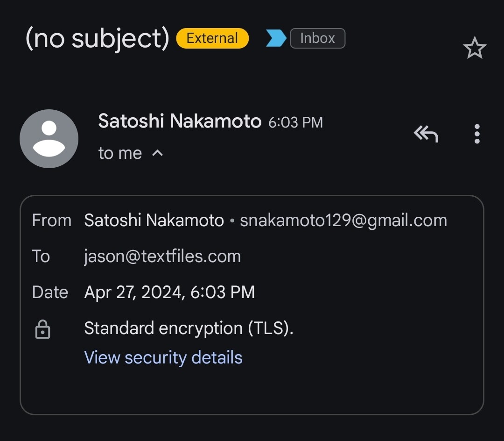Star this email message
The height and width of the screenshot is (441, 504).
tap(474, 49)
